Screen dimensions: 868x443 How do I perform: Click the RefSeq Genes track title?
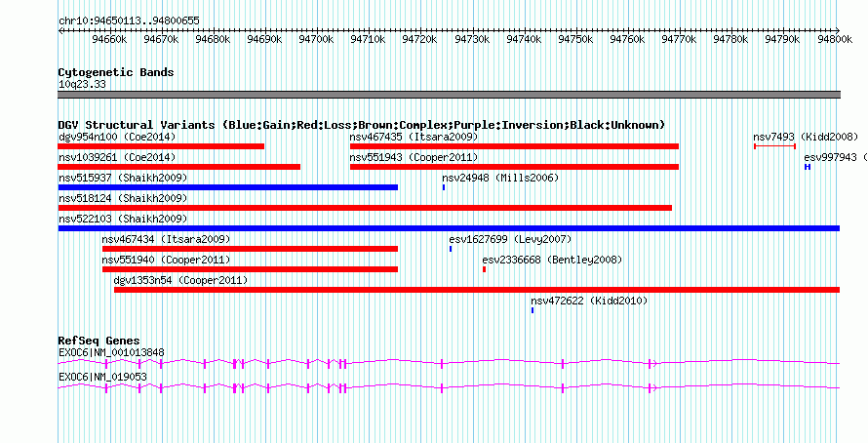coord(99,341)
